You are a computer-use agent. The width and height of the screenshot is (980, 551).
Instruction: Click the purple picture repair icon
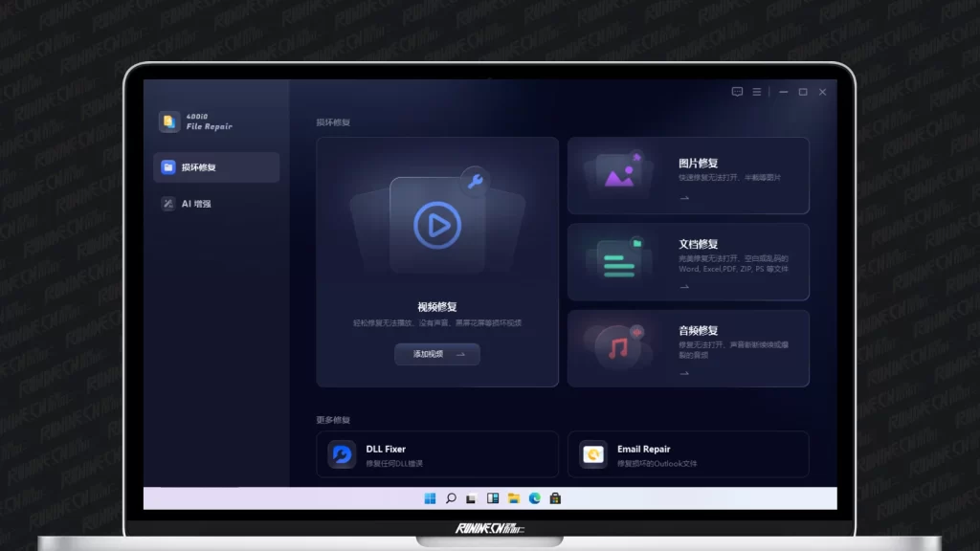619,175
